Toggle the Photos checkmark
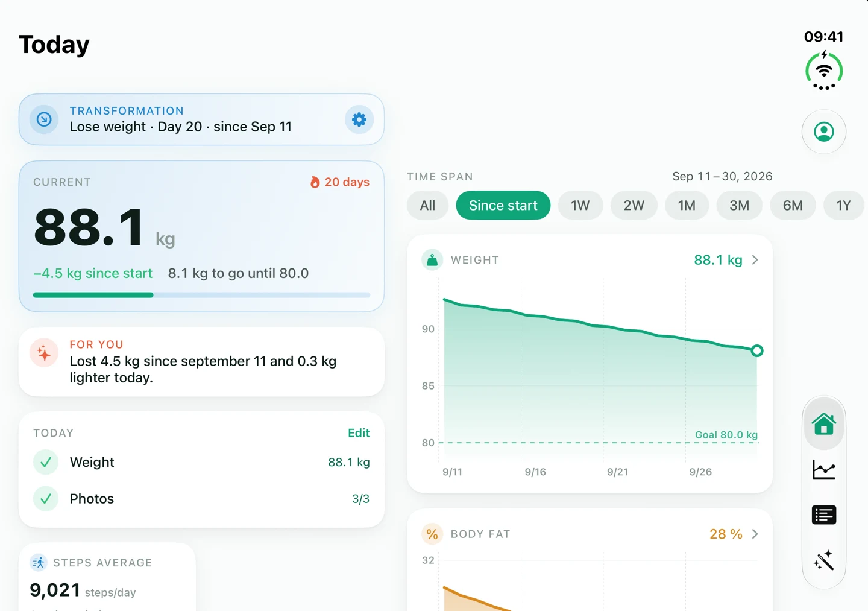 tap(46, 499)
